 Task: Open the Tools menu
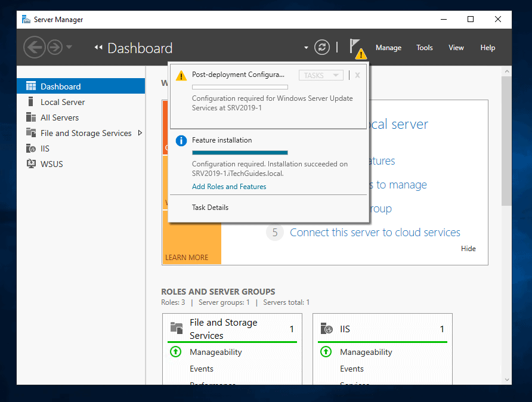click(424, 48)
